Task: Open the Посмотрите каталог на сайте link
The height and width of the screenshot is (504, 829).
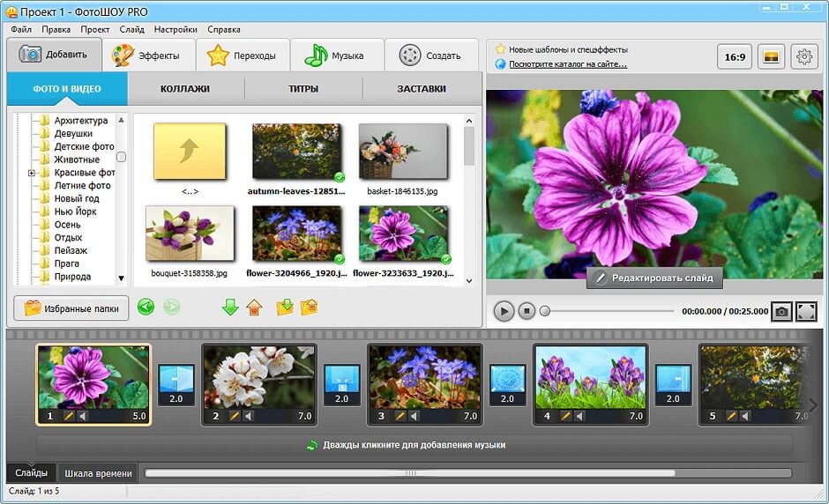Action: click(x=568, y=63)
